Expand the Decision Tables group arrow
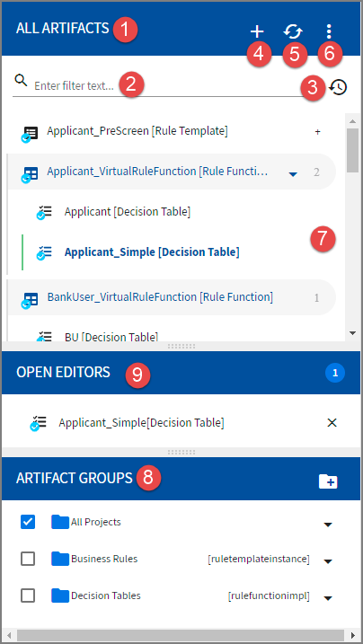Screen dimensions: 363x644 328,597
